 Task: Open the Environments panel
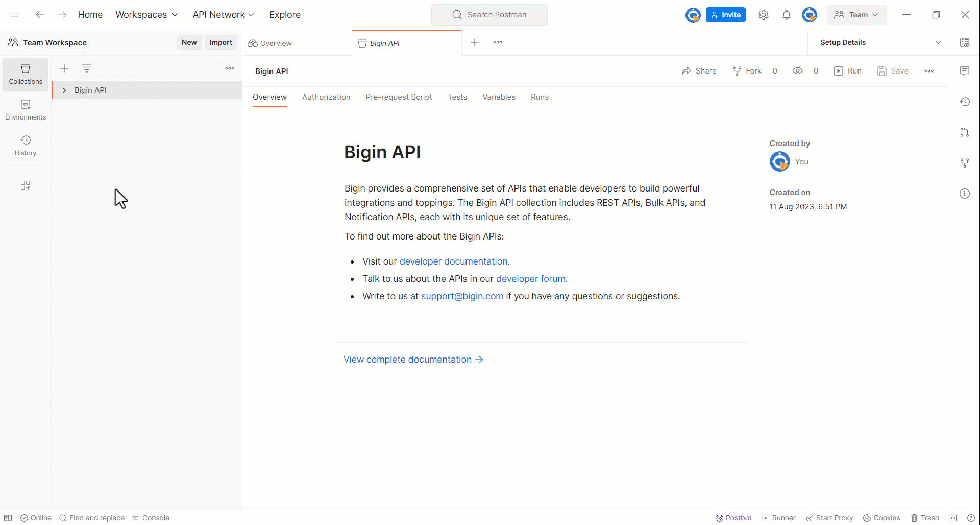[25, 109]
